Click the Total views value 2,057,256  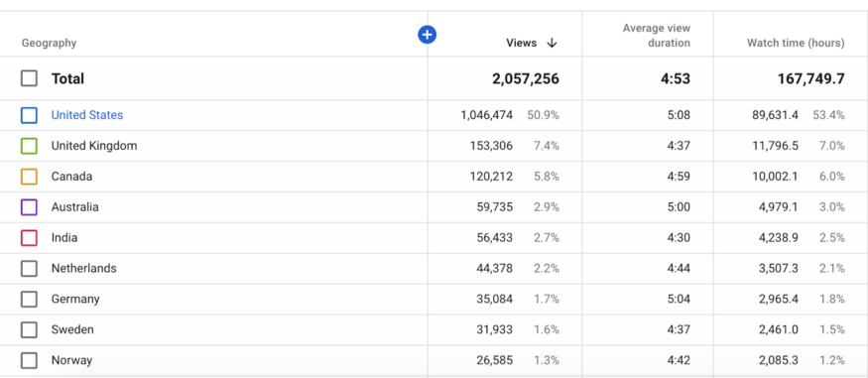pyautogui.click(x=526, y=79)
